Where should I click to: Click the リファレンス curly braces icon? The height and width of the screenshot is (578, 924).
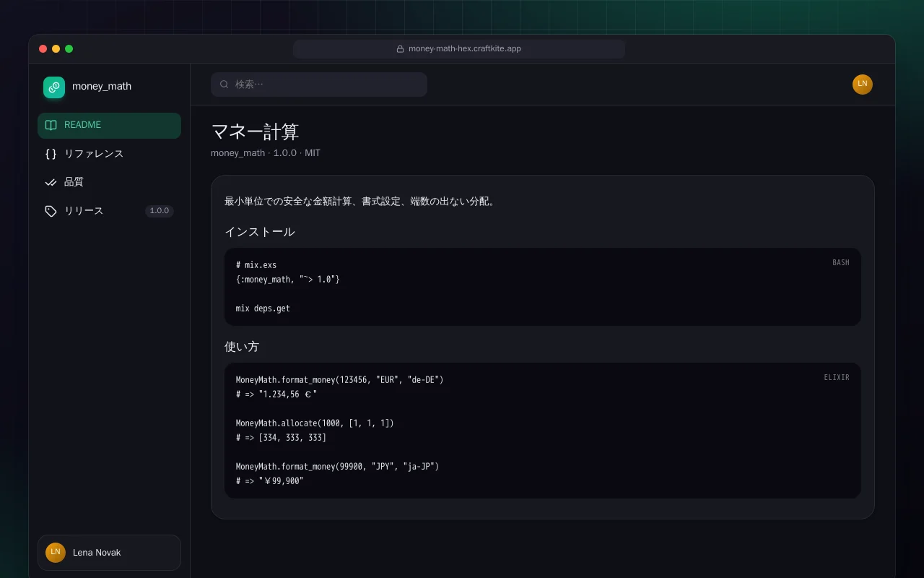[51, 154]
